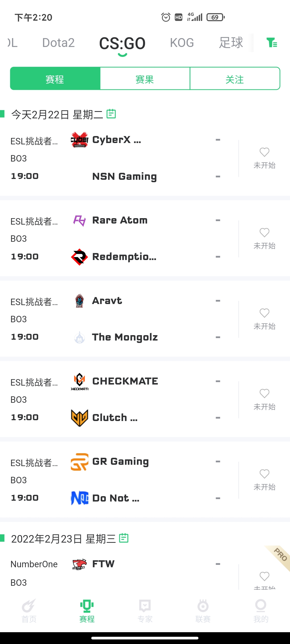Favorite the CyberX vs NSN Gaming match
This screenshot has width=290, height=644.
[264, 152]
